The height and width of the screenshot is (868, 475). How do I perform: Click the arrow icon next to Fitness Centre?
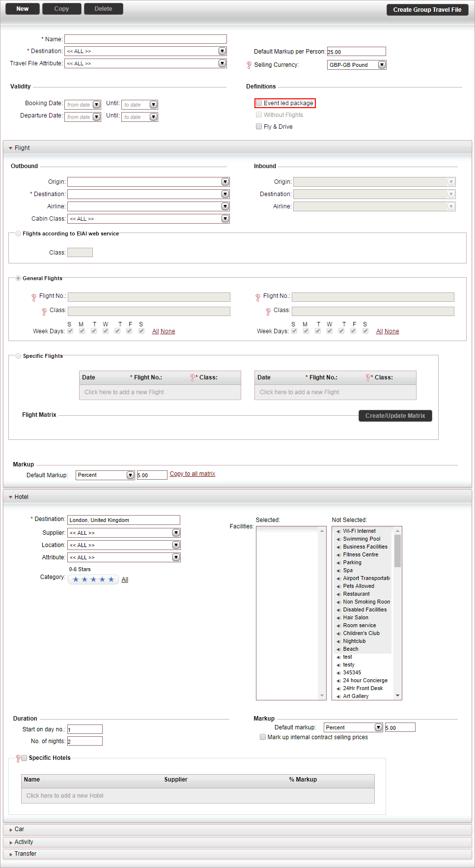click(x=338, y=555)
